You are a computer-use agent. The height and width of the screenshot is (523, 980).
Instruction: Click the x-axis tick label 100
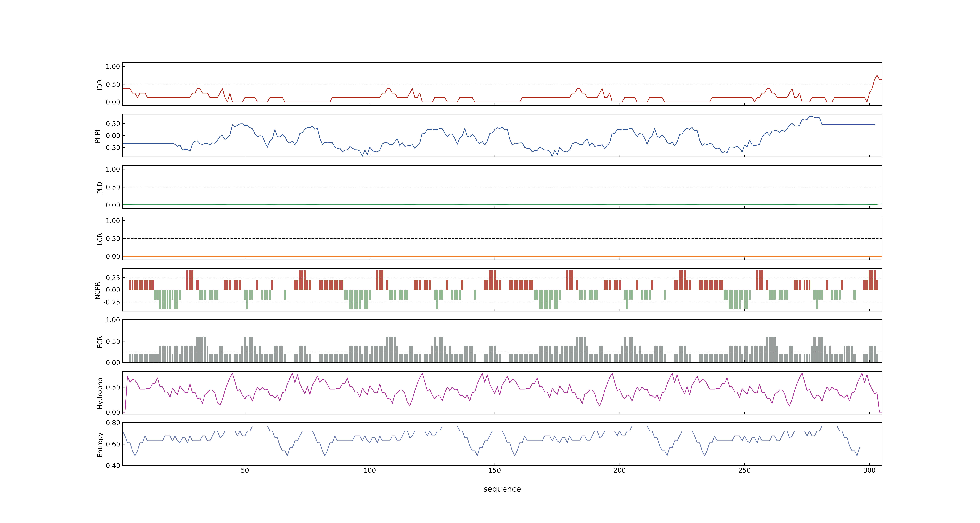369,470
